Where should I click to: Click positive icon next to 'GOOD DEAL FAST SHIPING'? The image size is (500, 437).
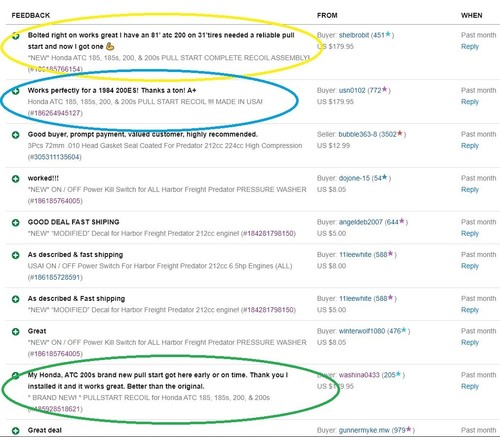[15, 223]
